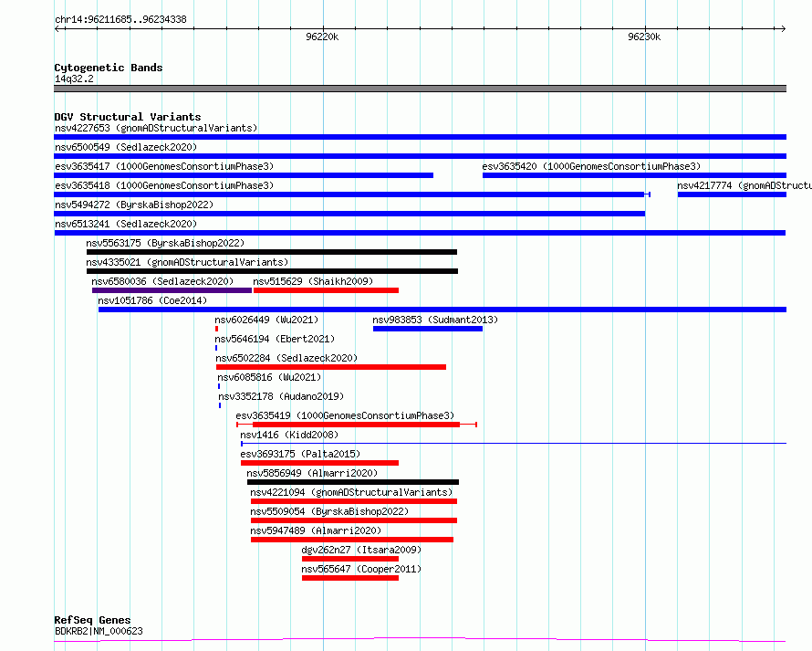This screenshot has width=812, height=651.
Task: Click nsv4335021 gnomADStructuralVariants label
Action: coord(187,262)
